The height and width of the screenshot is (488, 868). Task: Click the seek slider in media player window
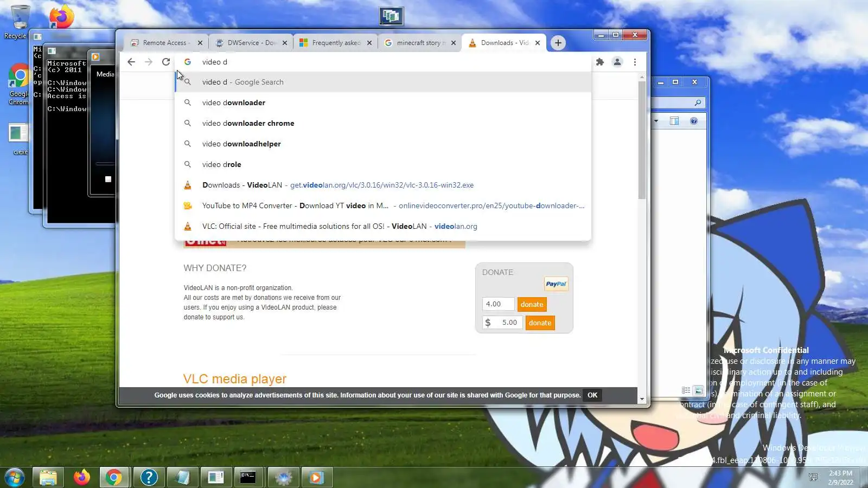(x=105, y=163)
